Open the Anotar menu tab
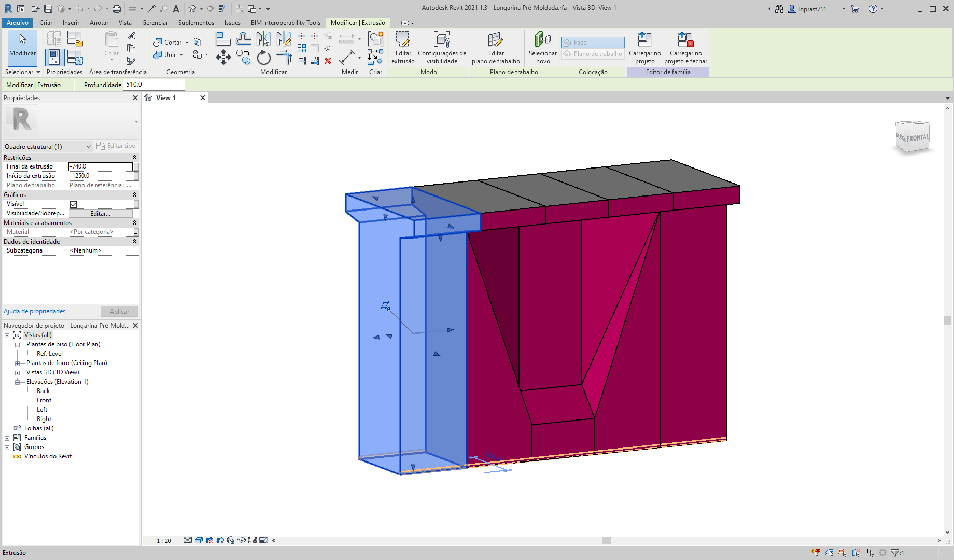 pos(99,22)
